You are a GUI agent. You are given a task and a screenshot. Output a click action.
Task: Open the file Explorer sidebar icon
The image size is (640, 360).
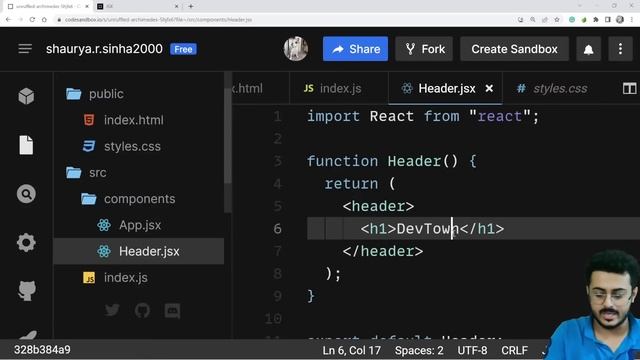click(26, 145)
